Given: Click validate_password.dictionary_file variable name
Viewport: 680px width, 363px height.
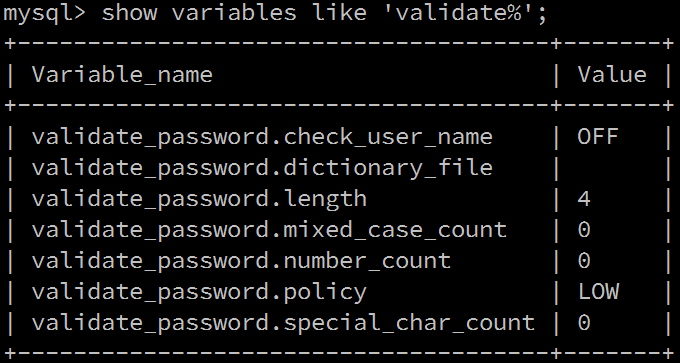Looking at the screenshot, I should coord(262,168).
